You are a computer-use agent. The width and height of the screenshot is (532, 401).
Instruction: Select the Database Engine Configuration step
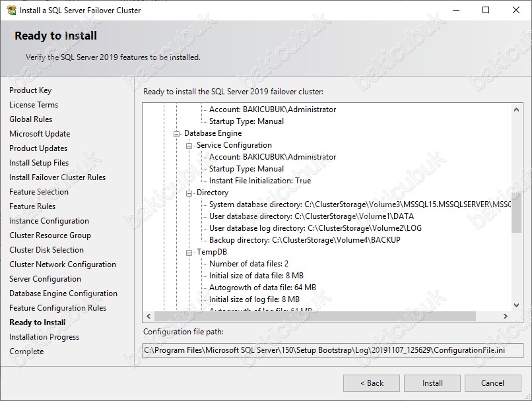63,293
